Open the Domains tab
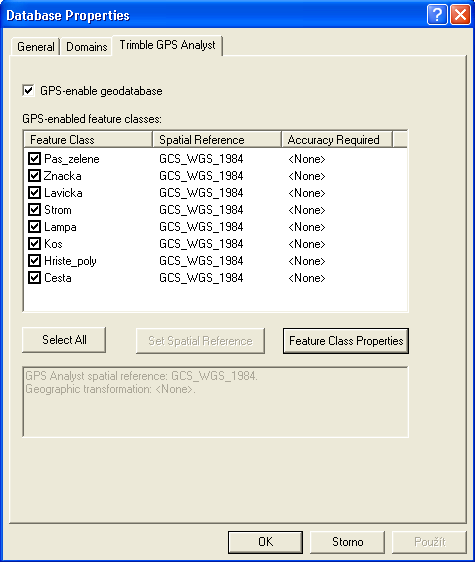The image size is (475, 562). coord(86,47)
